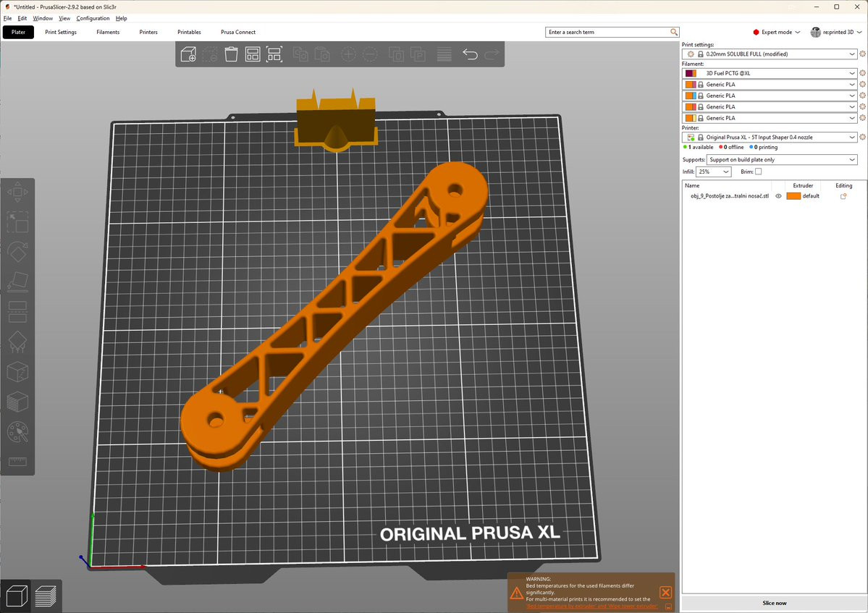Click the Paste toolbar icon
The image size is (868, 613).
pos(322,54)
